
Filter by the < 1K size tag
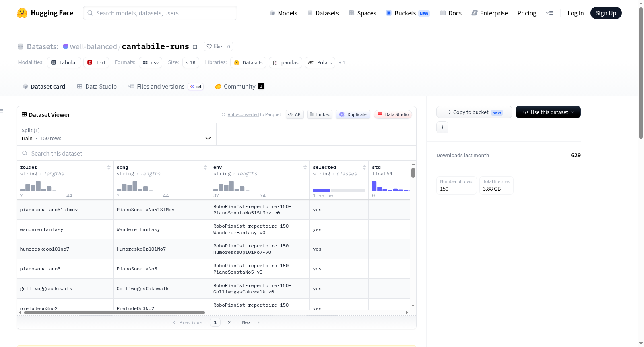pyautogui.click(x=191, y=62)
